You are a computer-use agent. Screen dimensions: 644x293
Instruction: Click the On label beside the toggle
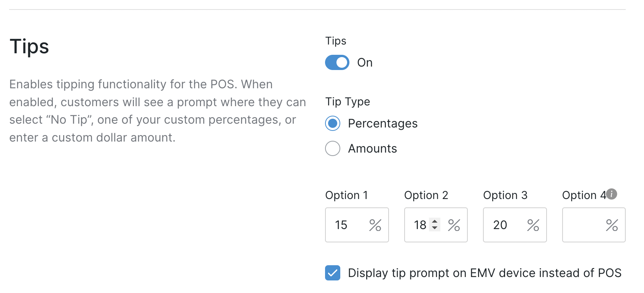(x=364, y=62)
